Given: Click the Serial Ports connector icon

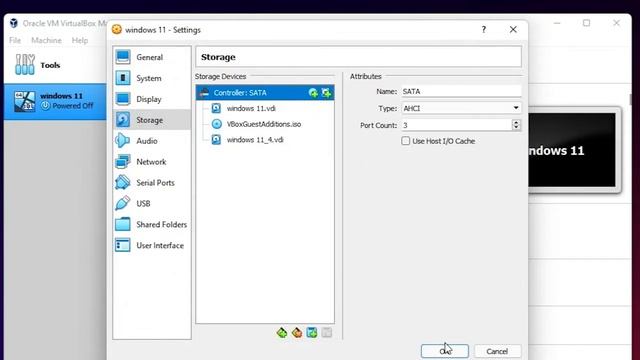Looking at the screenshot, I should click(x=123, y=182).
